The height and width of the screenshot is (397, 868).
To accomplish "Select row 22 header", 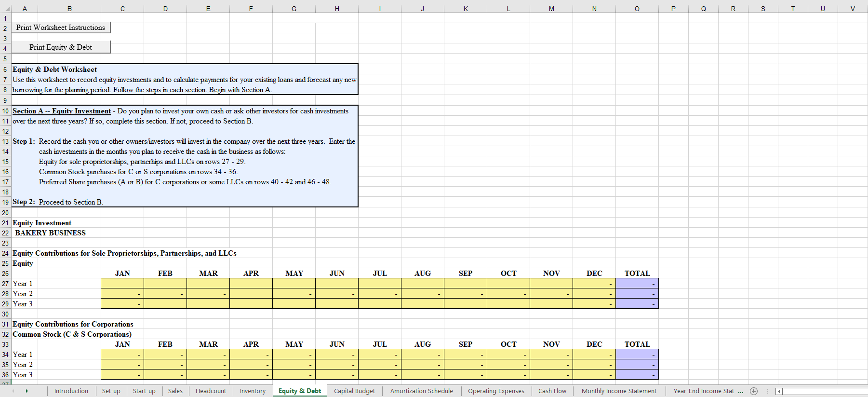I will pos(5,233).
